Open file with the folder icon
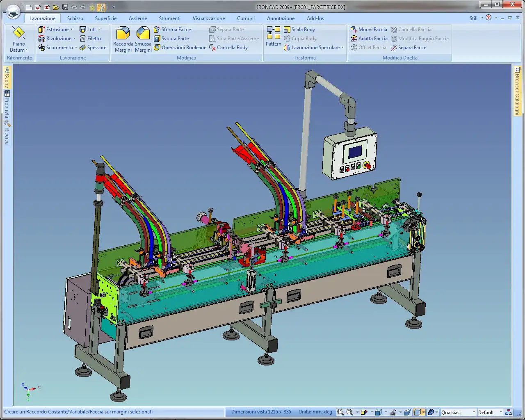 click(x=56, y=7)
